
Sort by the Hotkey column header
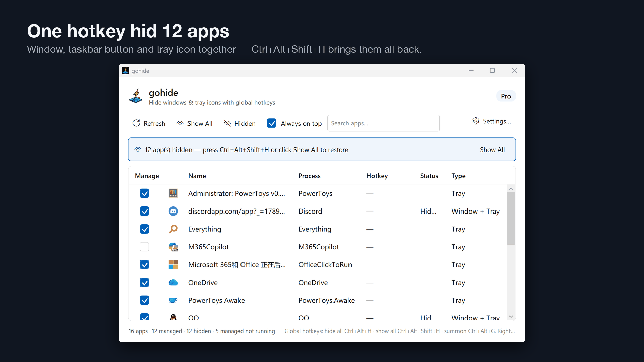pos(377,176)
